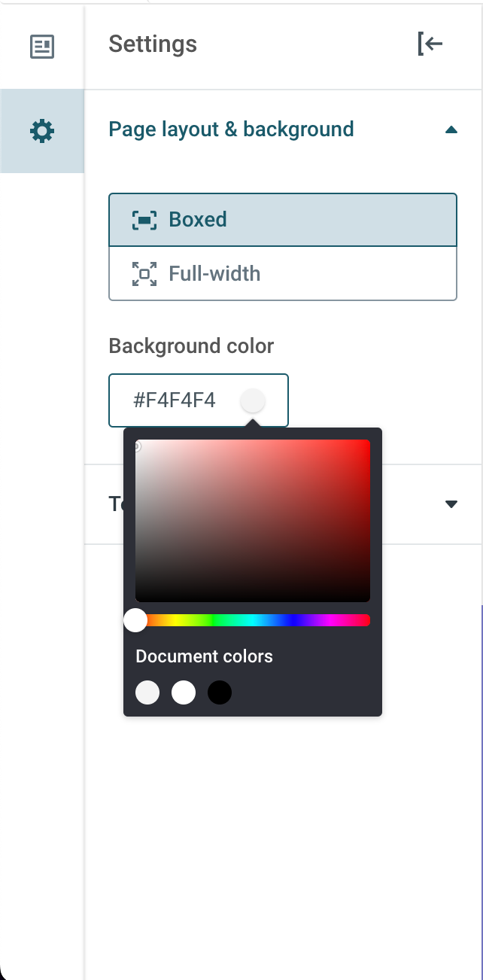483x980 pixels.
Task: Switch to Full-width page layout
Action: tap(282, 273)
